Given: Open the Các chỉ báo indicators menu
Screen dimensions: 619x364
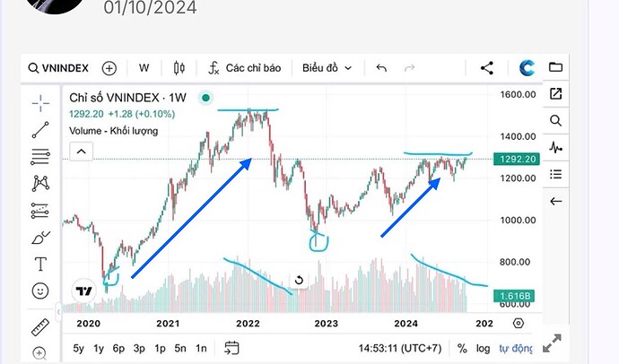Looking at the screenshot, I should coord(245,67).
